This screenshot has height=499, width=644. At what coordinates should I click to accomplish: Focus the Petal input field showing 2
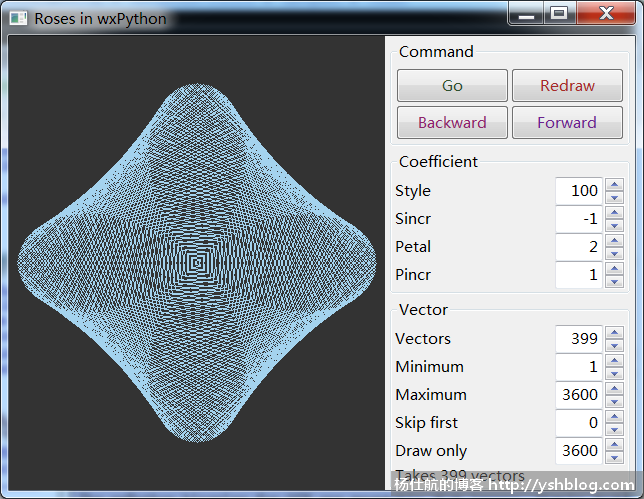(x=579, y=247)
